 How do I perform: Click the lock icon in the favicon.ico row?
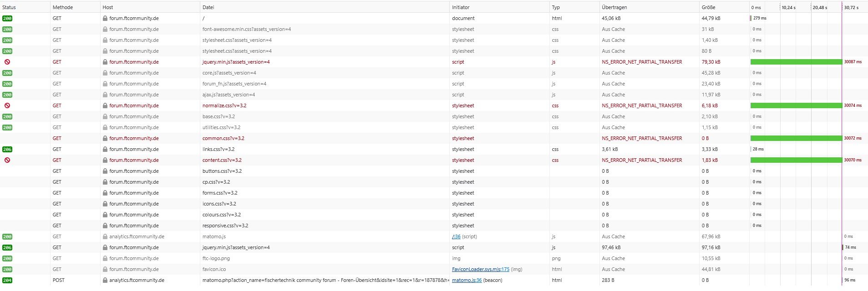click(105, 269)
